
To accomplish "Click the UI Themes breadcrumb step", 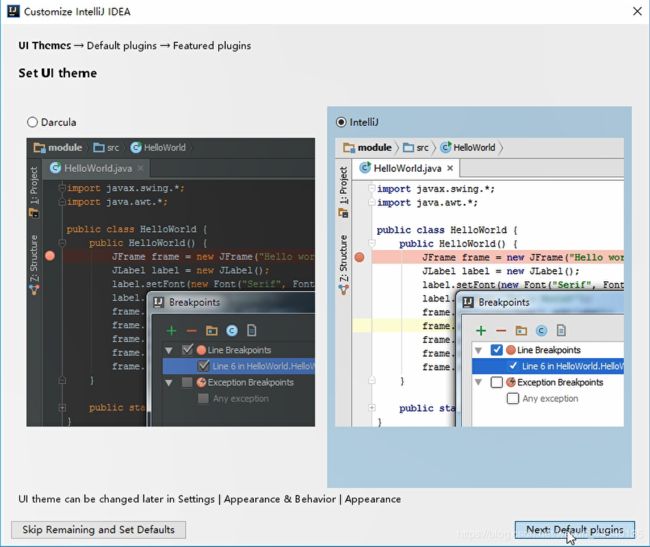I will pos(45,46).
